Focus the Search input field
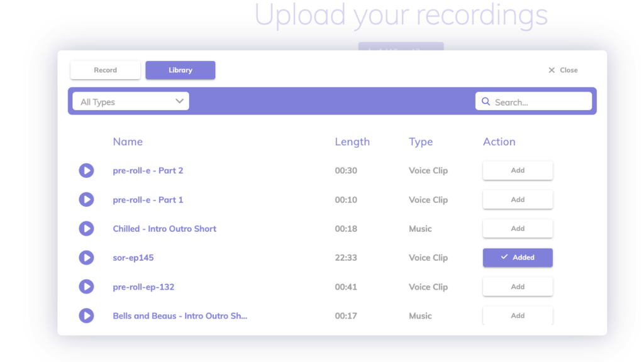Image resolution: width=644 pixels, height=362 pixels. (x=533, y=101)
